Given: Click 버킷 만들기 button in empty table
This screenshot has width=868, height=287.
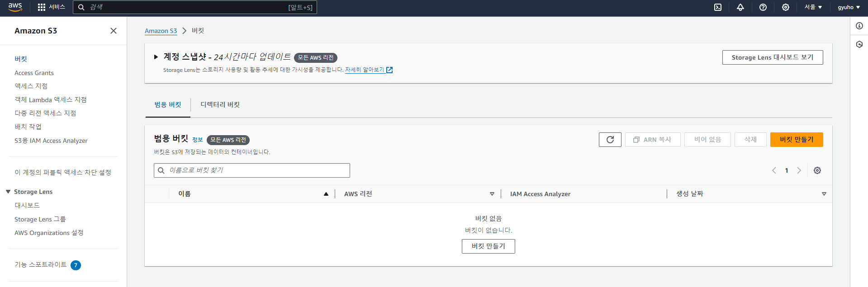Looking at the screenshot, I should 489,246.
